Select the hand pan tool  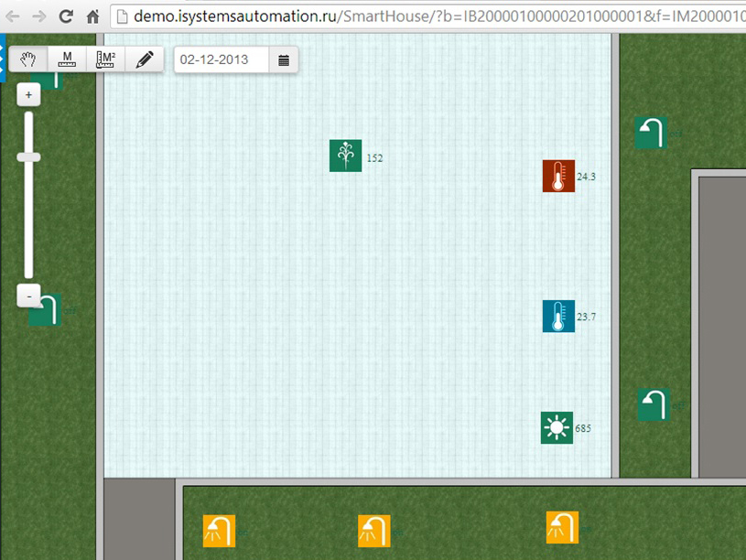(x=28, y=59)
